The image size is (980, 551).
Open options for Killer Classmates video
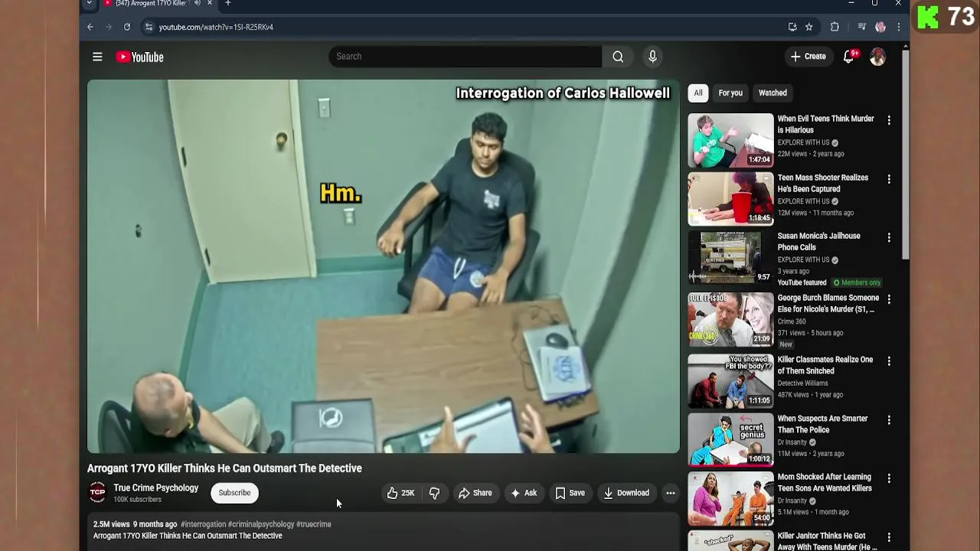[889, 361]
